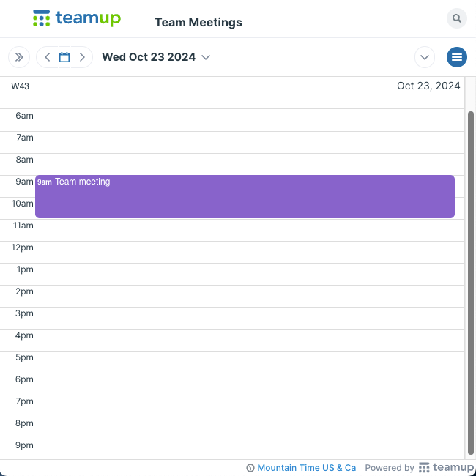The height and width of the screenshot is (476, 476).
Task: Click Powered by teamup footer link
Action: 419,468
